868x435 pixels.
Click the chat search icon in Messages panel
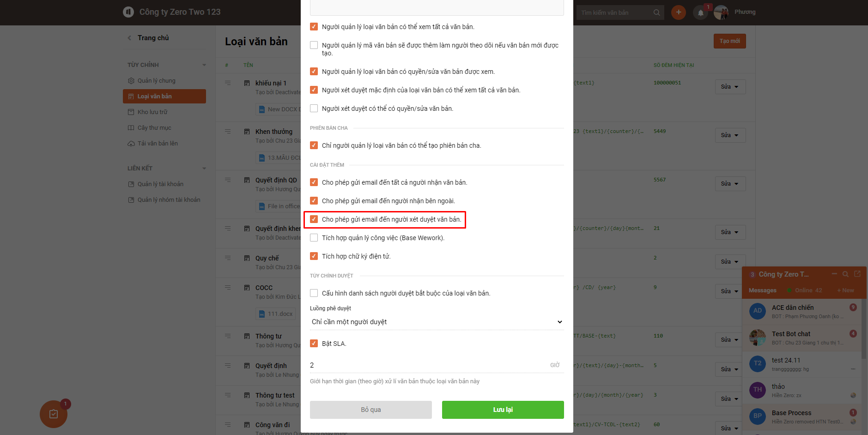pyautogui.click(x=845, y=274)
